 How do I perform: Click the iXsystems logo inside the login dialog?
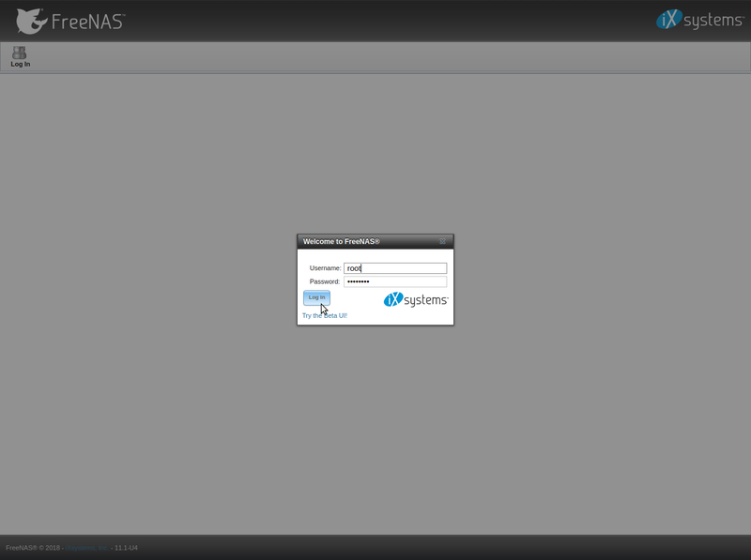click(x=416, y=299)
